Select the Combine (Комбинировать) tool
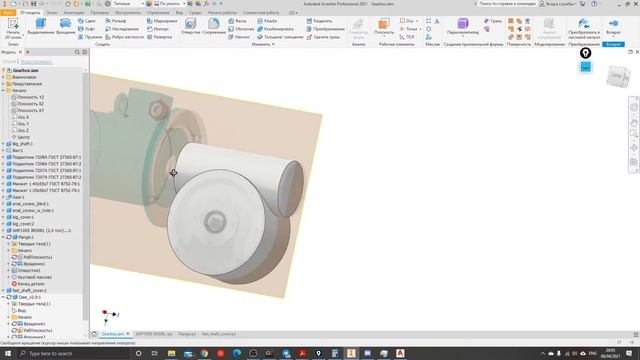The image size is (640, 360). [x=276, y=29]
